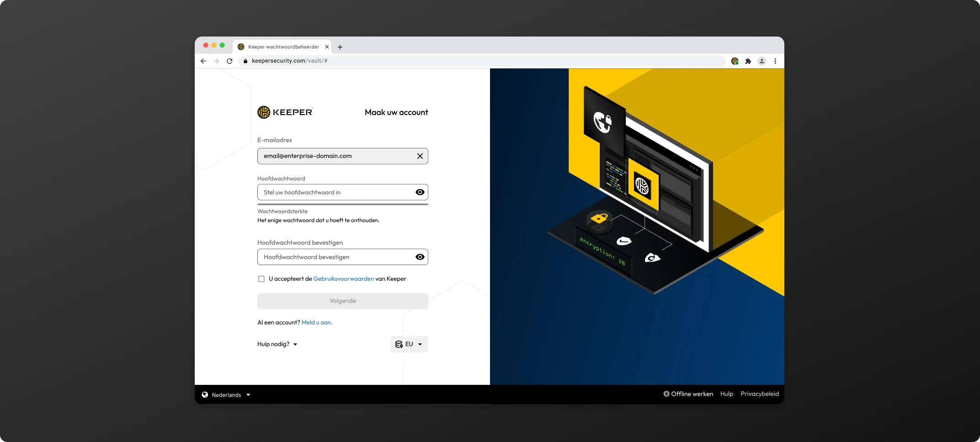Click the browser address bar URL
Image resolution: width=980 pixels, height=442 pixels.
(289, 61)
